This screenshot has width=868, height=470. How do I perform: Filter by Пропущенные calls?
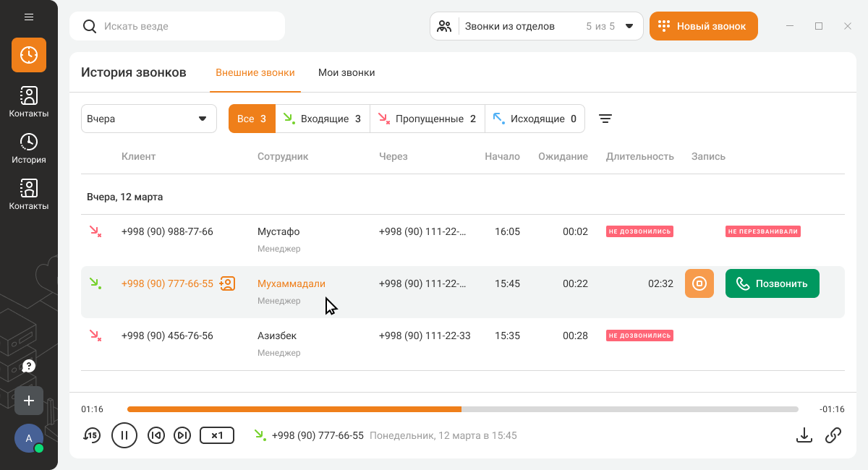427,119
